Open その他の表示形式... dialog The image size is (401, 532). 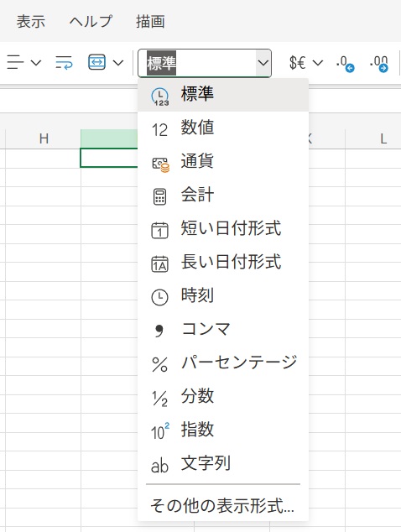click(x=223, y=506)
